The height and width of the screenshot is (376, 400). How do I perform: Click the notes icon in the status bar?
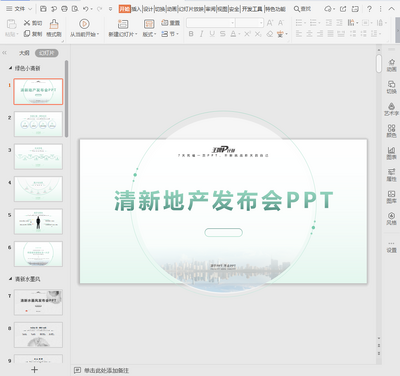[77, 370]
